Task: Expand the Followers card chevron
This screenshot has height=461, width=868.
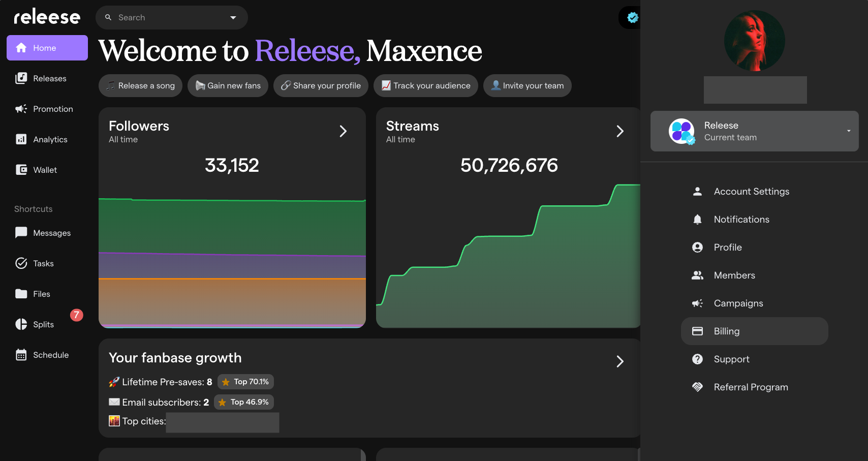Action: [343, 131]
